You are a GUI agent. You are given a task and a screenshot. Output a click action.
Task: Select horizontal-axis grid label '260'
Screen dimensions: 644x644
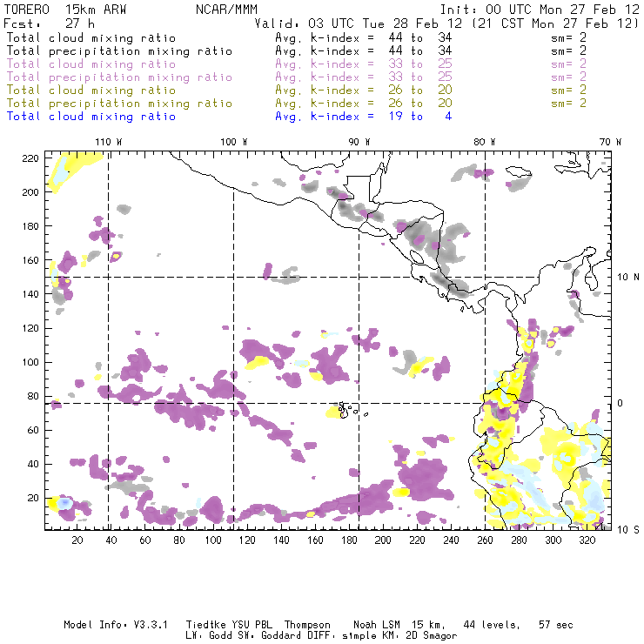click(x=485, y=540)
